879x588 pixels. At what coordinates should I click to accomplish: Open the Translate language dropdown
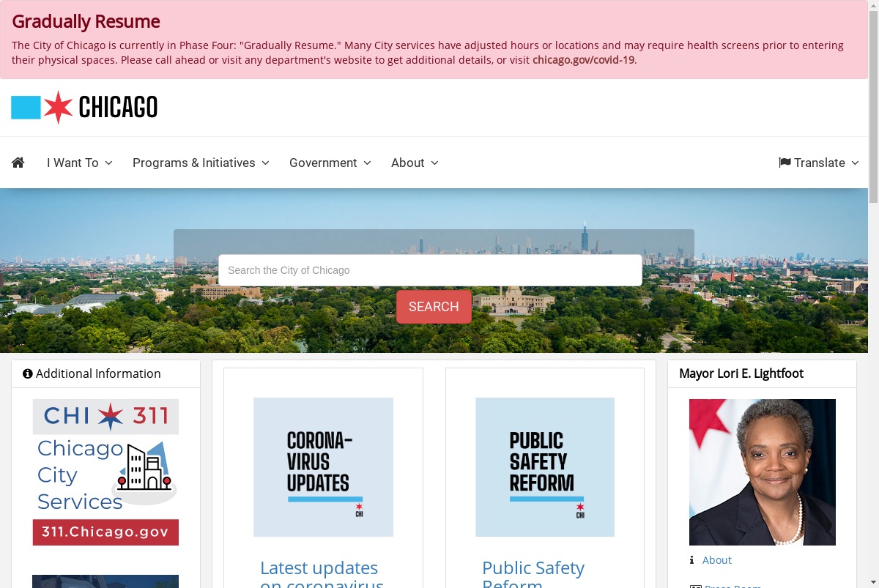tap(819, 163)
